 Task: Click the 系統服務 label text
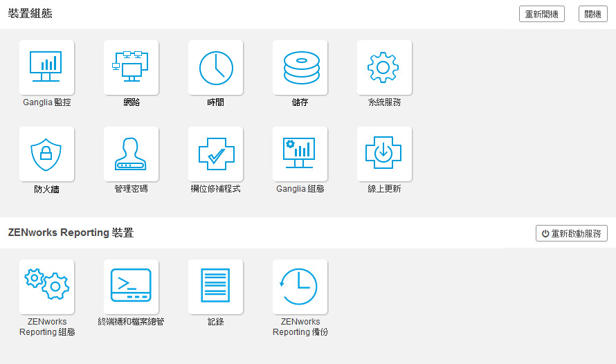click(x=385, y=102)
